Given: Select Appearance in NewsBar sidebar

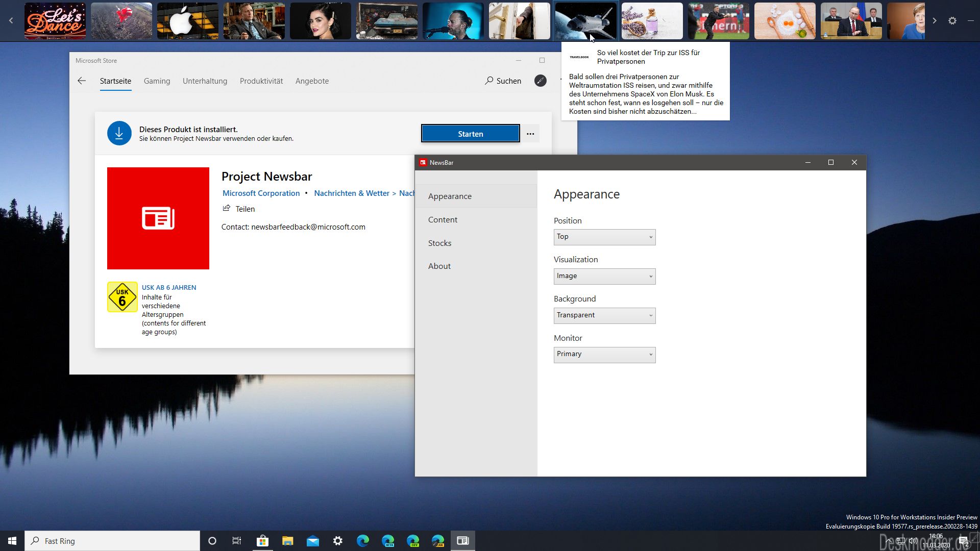Looking at the screenshot, I should 476,196.
